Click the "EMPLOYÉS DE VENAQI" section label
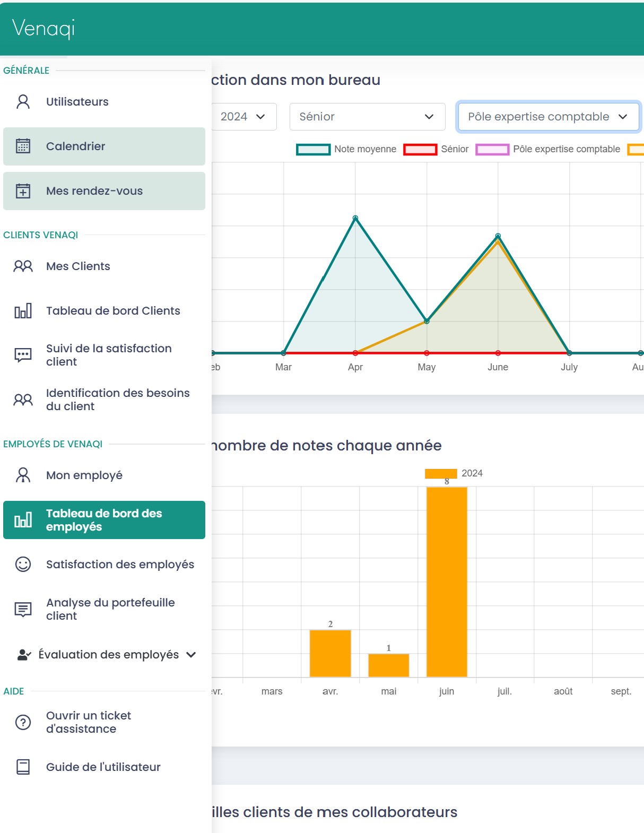The width and height of the screenshot is (644, 833). tap(53, 444)
